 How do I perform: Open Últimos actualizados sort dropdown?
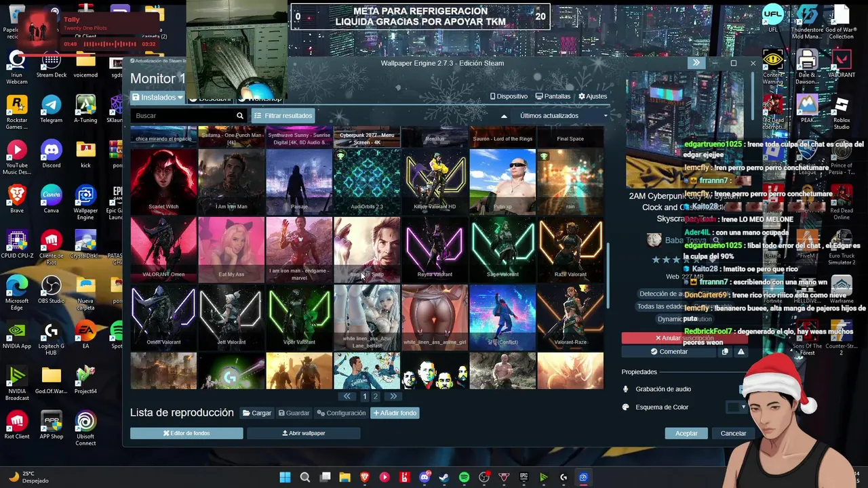[x=563, y=116]
